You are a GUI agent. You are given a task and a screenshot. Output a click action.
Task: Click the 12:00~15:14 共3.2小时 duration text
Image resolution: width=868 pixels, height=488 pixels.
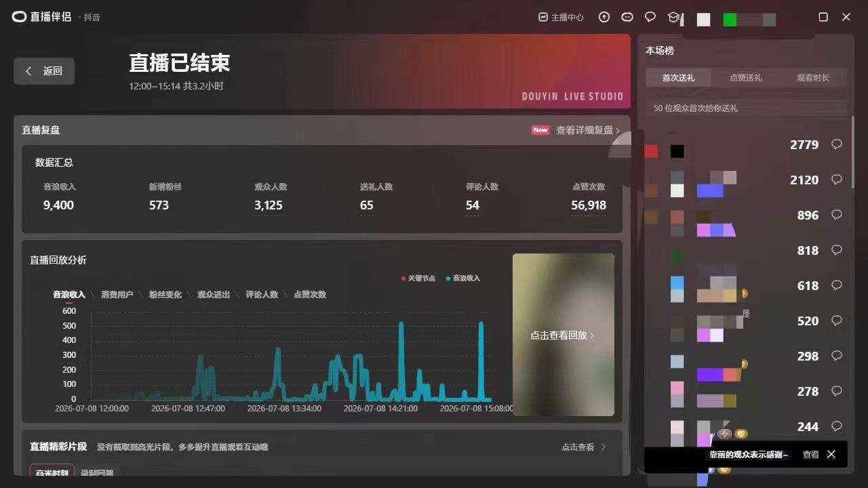click(176, 86)
